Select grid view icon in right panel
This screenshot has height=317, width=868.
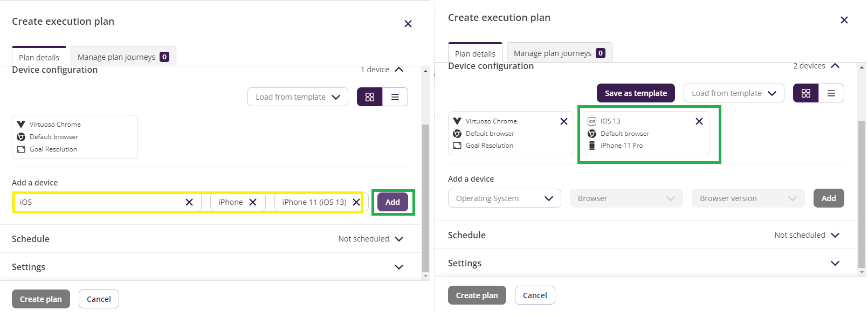(x=806, y=93)
